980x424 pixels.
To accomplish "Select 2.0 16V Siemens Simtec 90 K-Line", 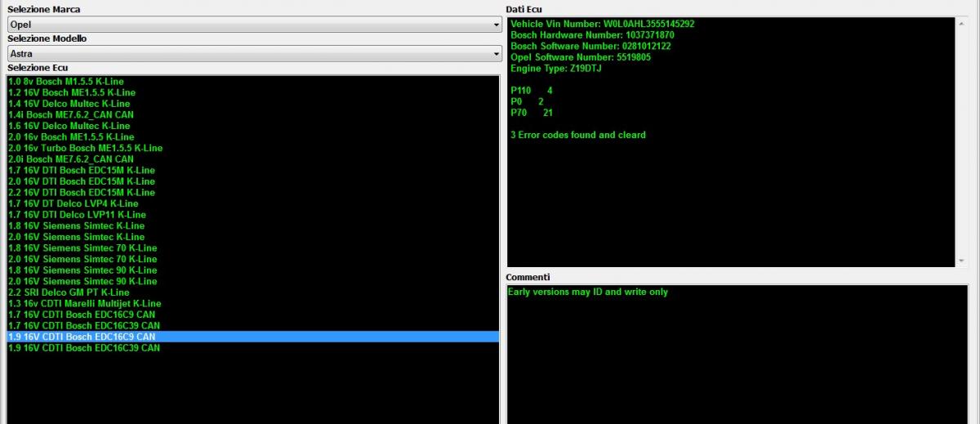I will tap(253, 281).
